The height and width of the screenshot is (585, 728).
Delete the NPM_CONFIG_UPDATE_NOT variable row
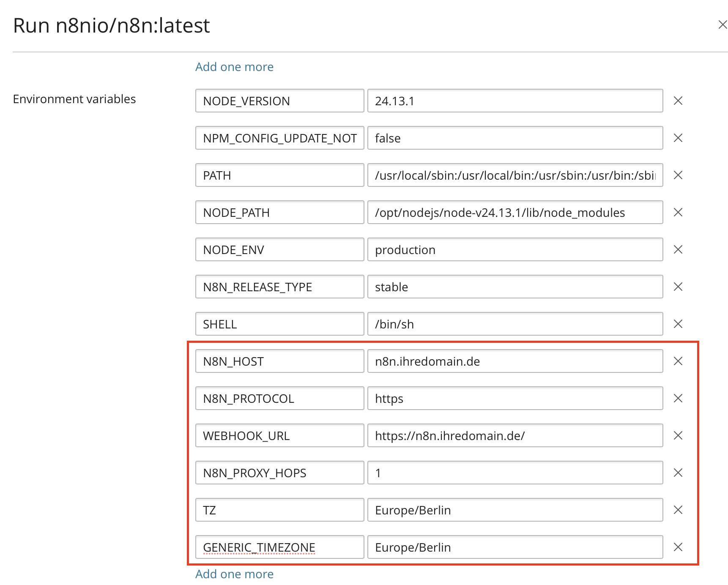pos(678,138)
